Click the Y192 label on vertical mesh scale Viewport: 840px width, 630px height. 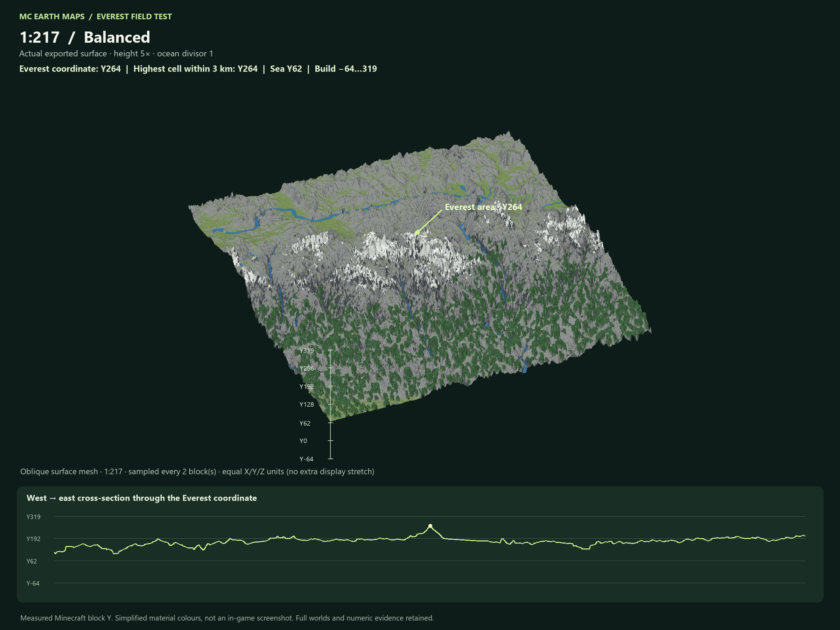[x=307, y=387]
